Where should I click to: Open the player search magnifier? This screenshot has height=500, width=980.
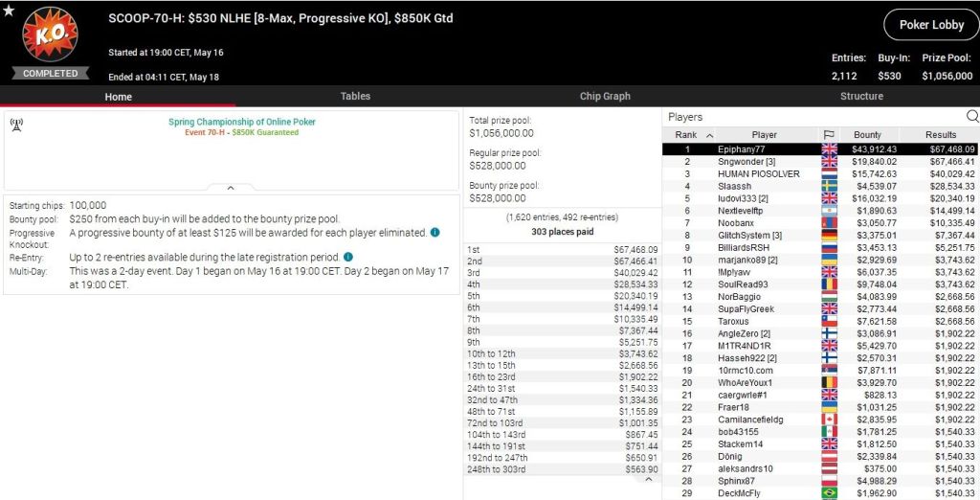(x=971, y=117)
